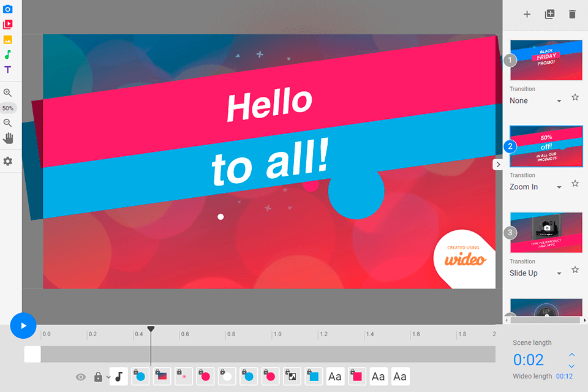Duplicate the current scene
This screenshot has height=392, width=588.
point(550,14)
